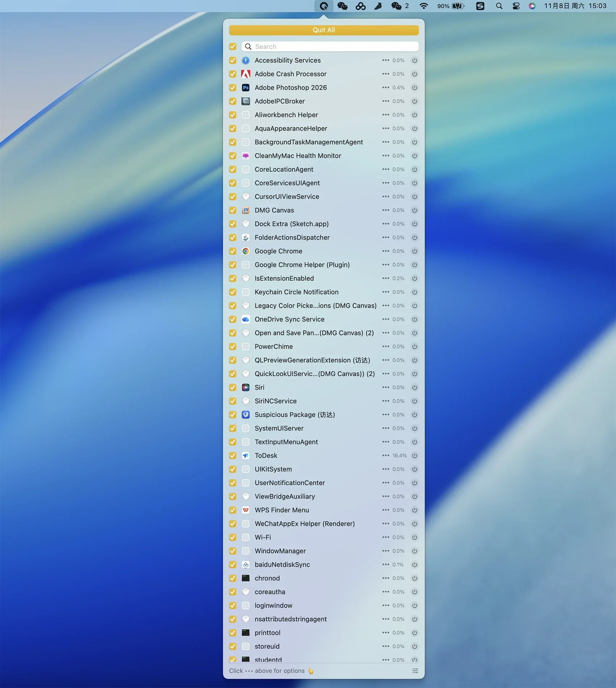Click the power icon for Google Chrome

[x=415, y=251]
